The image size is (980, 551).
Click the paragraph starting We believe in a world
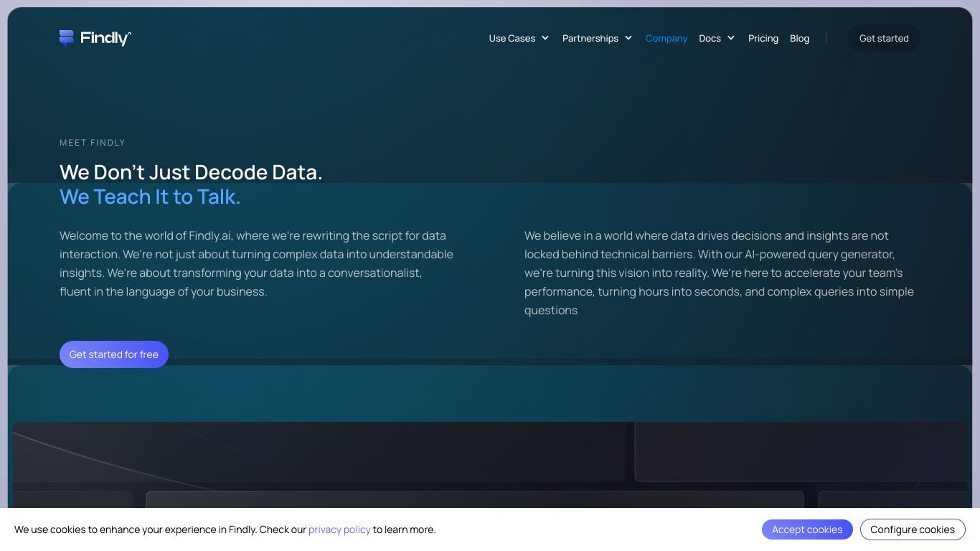tap(719, 273)
